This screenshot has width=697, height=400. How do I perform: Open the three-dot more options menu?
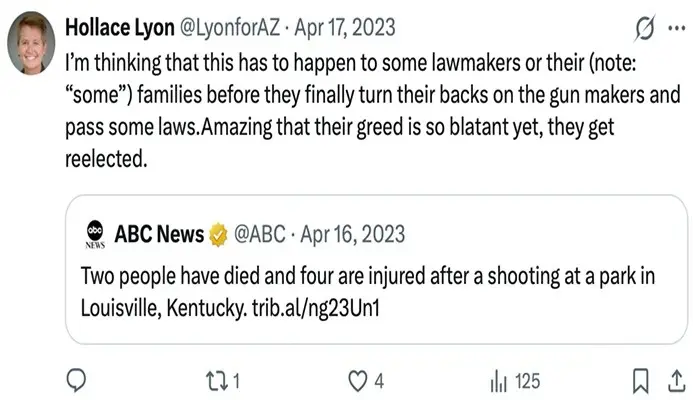[x=677, y=28]
